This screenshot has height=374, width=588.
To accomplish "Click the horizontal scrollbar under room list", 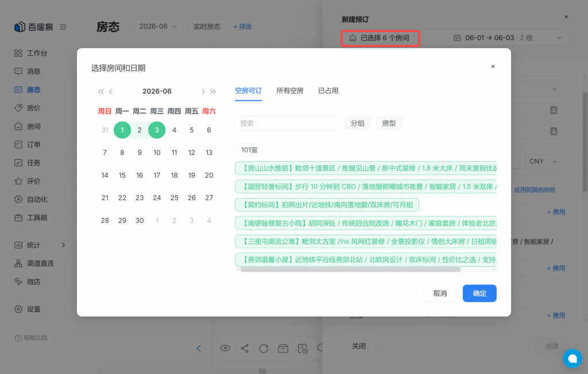I will 350,270.
